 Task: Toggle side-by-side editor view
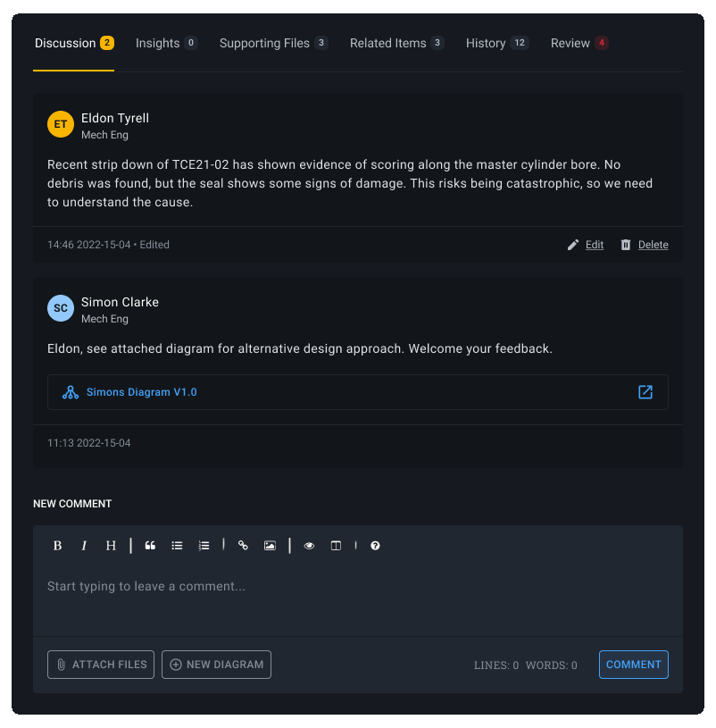point(336,546)
